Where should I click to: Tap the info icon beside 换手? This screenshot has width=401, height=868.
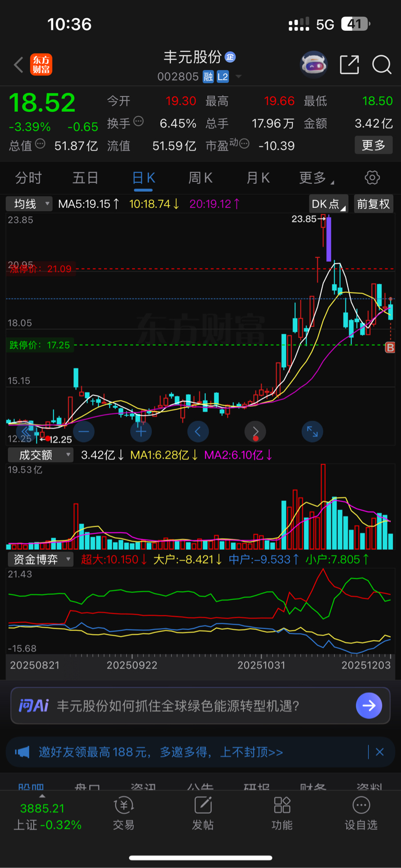coord(138,121)
